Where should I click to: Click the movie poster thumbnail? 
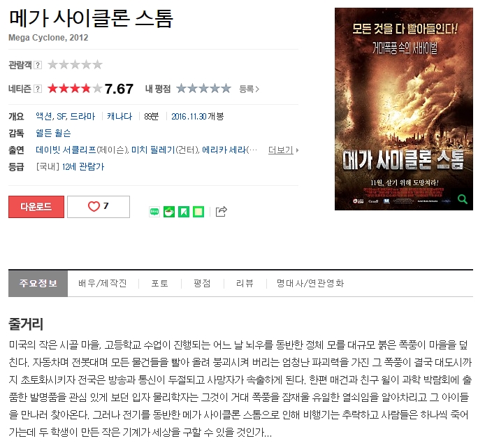pos(404,109)
